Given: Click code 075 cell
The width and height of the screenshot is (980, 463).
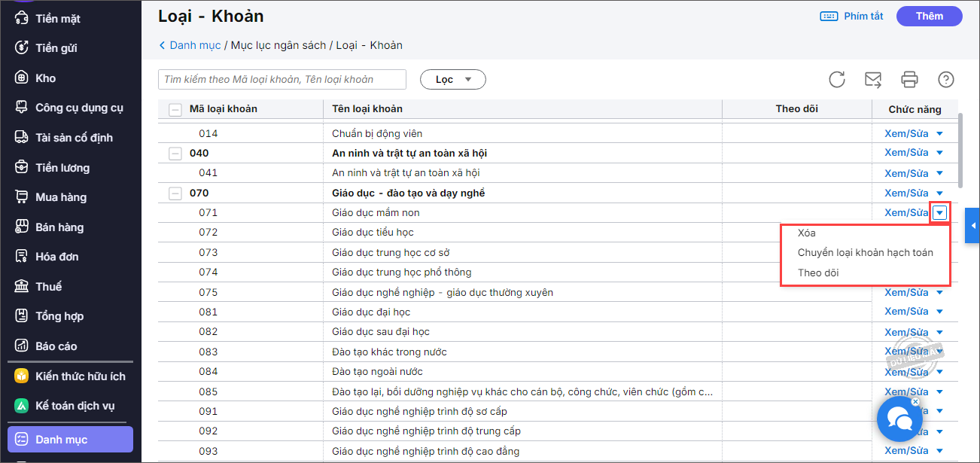Looking at the screenshot, I should 208,292.
